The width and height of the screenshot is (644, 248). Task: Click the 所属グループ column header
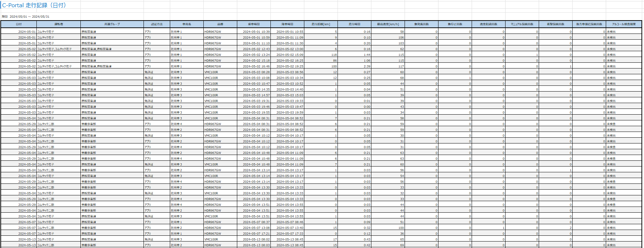[112, 24]
